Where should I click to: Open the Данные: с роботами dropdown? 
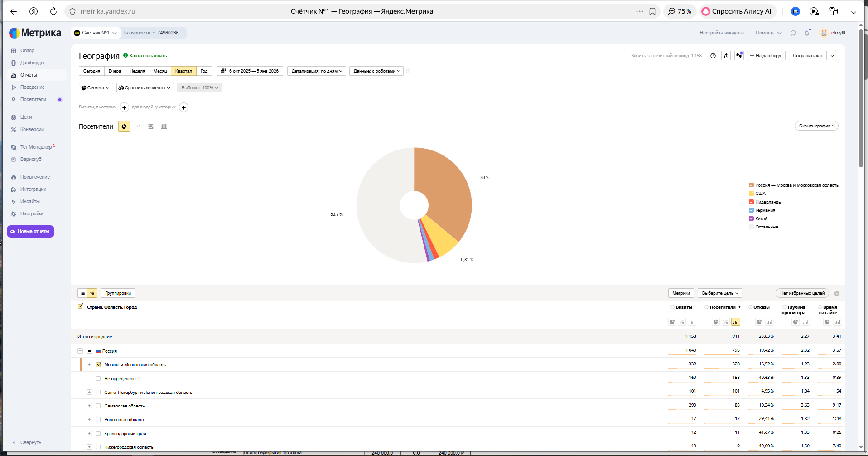(x=376, y=71)
